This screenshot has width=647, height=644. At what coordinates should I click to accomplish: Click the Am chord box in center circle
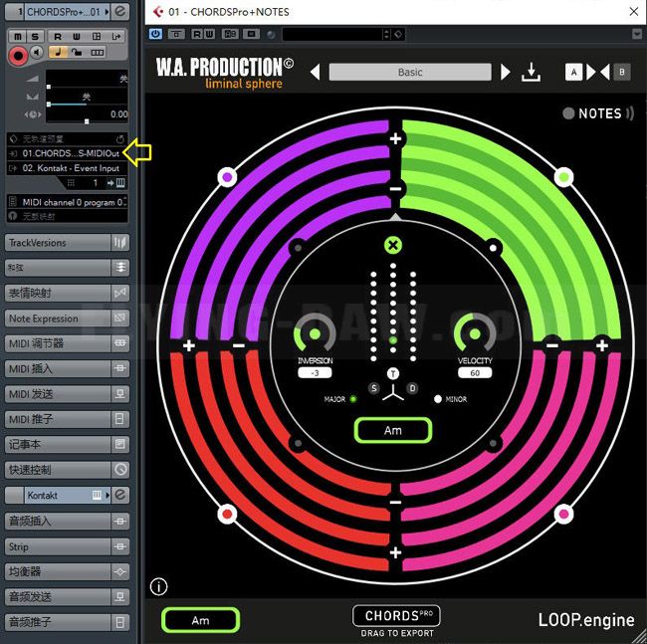click(393, 430)
